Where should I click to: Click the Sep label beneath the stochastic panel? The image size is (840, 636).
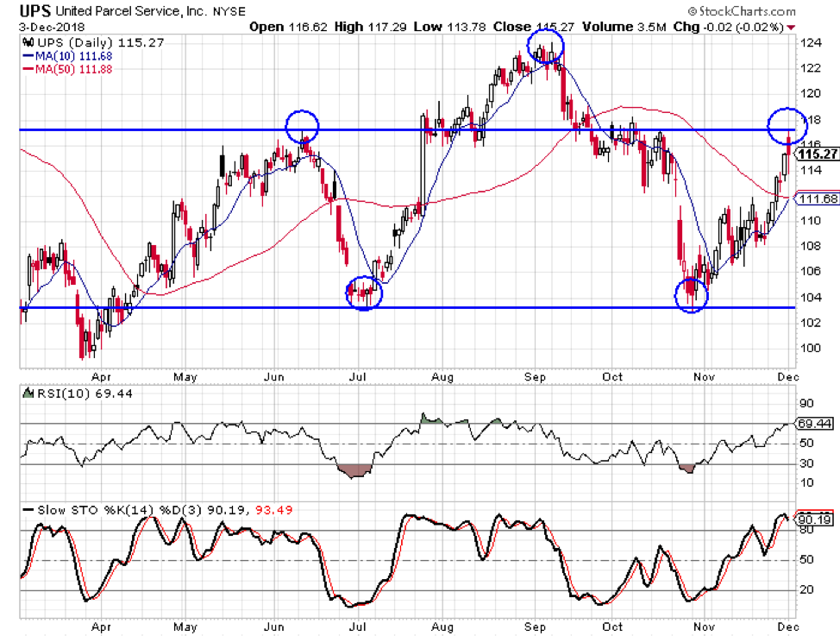coord(535,627)
